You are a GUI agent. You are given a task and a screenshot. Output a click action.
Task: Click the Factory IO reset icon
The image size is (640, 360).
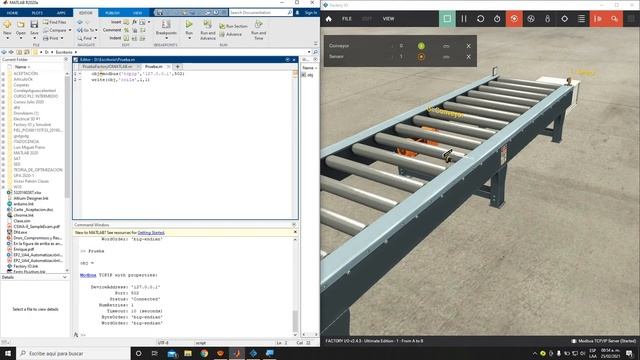click(480, 19)
